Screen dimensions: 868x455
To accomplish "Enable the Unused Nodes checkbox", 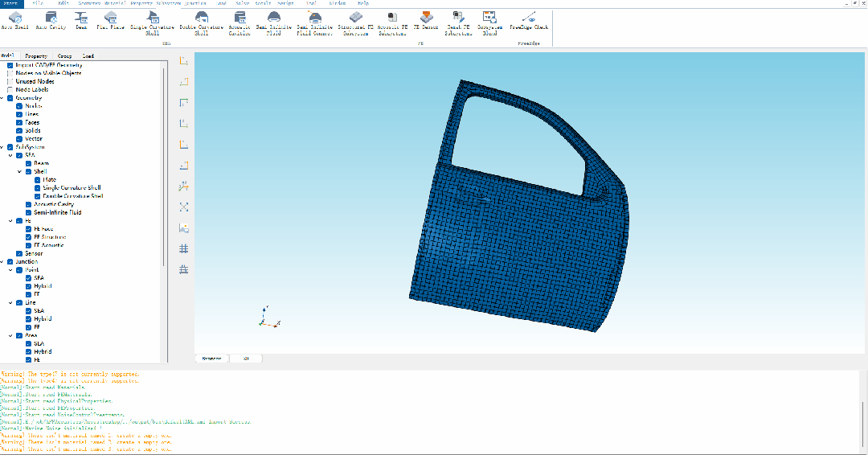I will (x=10, y=81).
